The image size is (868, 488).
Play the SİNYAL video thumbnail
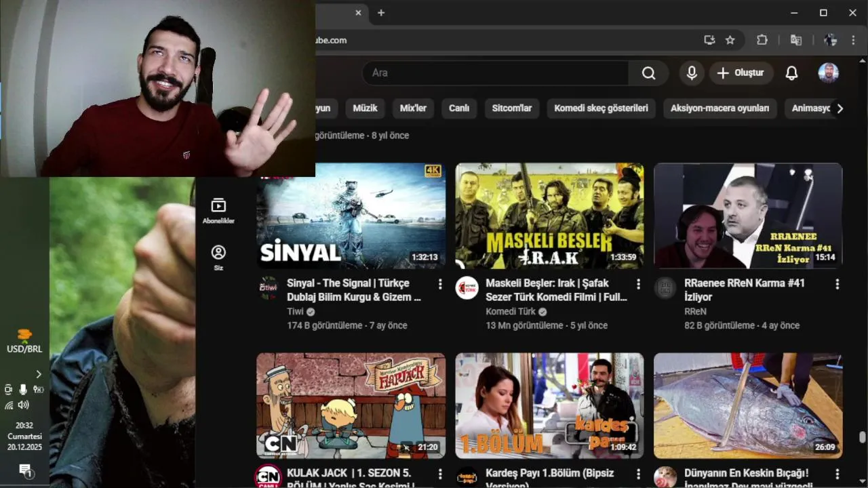click(x=351, y=216)
